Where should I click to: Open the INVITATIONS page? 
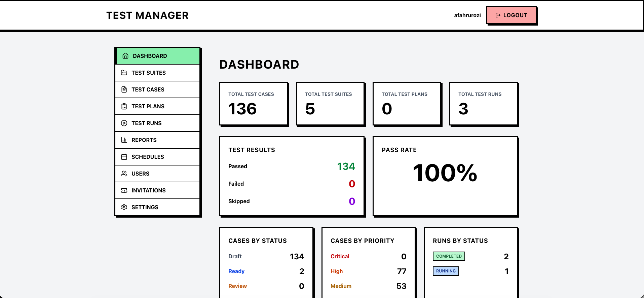(157, 190)
